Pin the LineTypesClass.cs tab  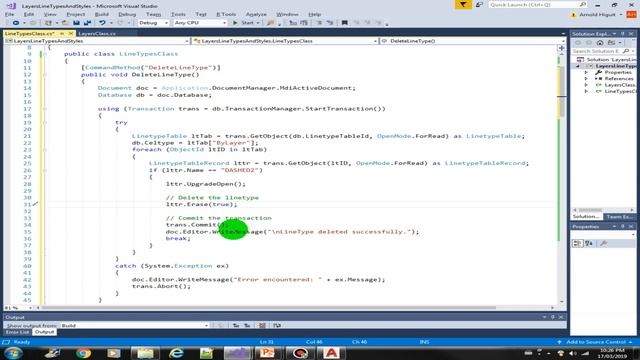coord(62,33)
